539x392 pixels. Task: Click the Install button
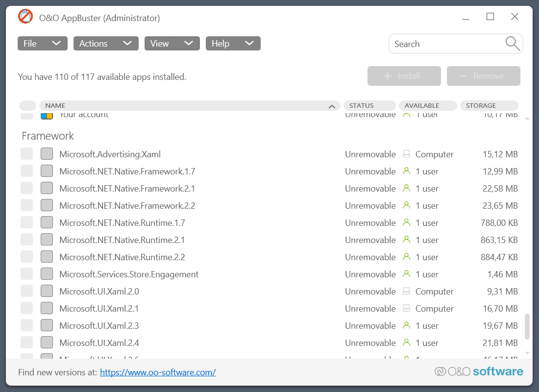point(404,76)
